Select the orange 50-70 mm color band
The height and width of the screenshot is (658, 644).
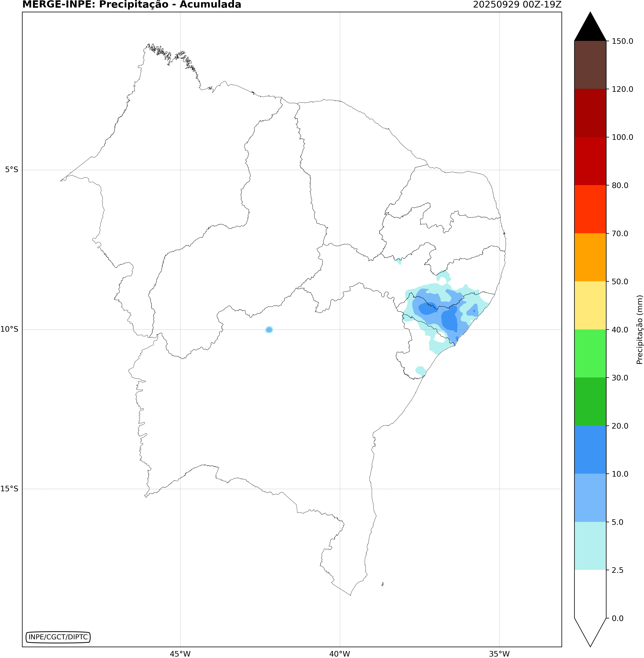[x=590, y=257]
